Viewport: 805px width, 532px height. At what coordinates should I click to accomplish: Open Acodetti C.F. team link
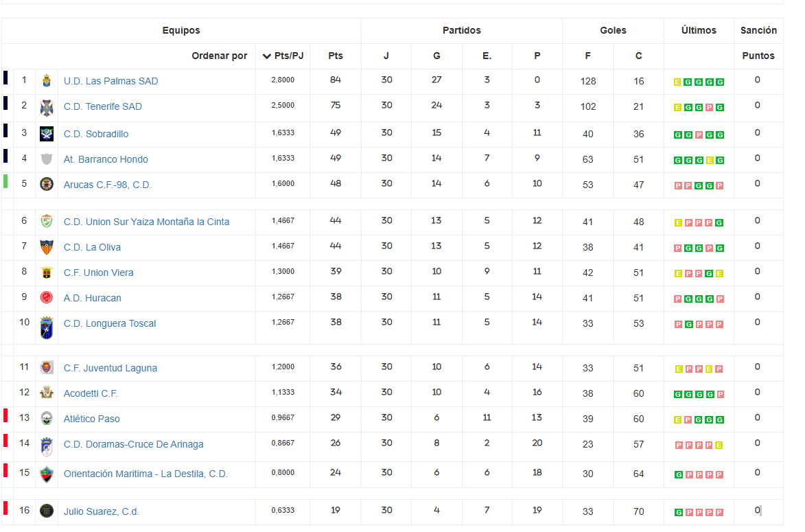pyautogui.click(x=91, y=393)
